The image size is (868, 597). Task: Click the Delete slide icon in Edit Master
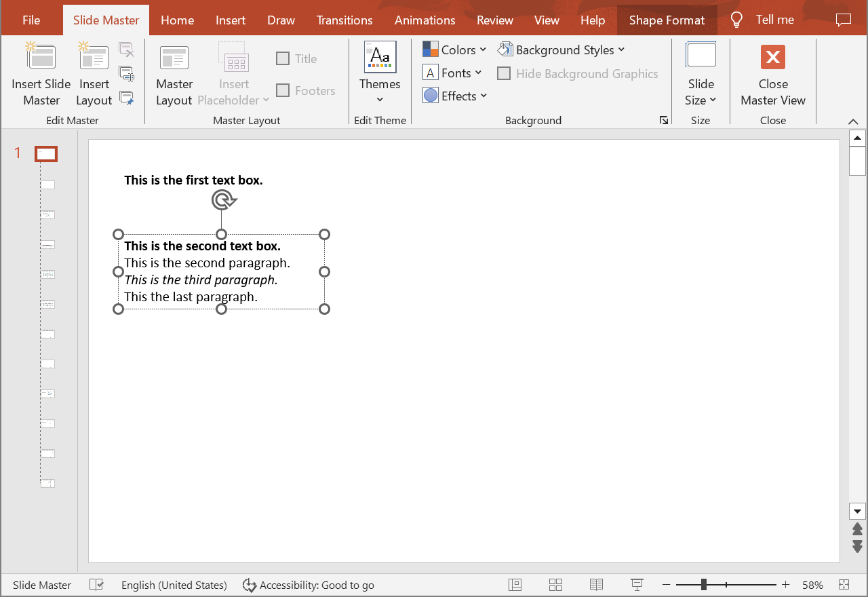126,50
